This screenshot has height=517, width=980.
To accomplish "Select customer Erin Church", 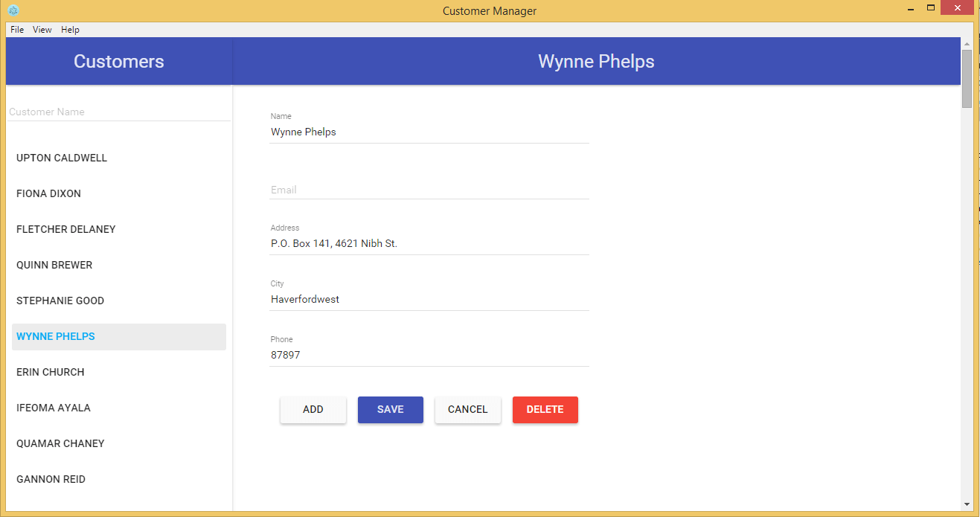I will (x=119, y=372).
